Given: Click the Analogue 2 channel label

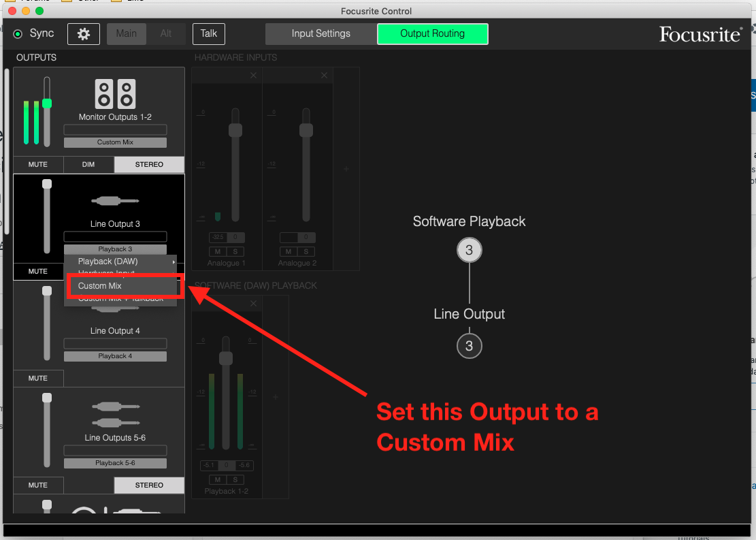Looking at the screenshot, I should pyautogui.click(x=297, y=263).
